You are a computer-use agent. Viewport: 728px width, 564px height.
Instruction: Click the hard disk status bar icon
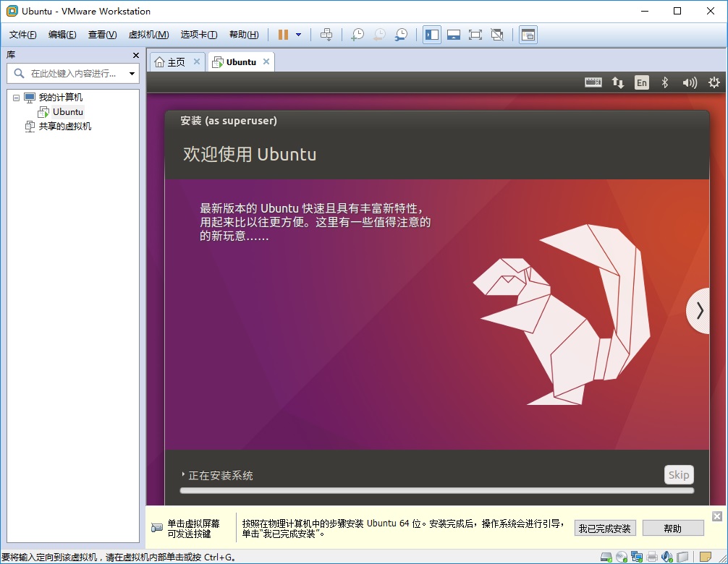click(606, 557)
